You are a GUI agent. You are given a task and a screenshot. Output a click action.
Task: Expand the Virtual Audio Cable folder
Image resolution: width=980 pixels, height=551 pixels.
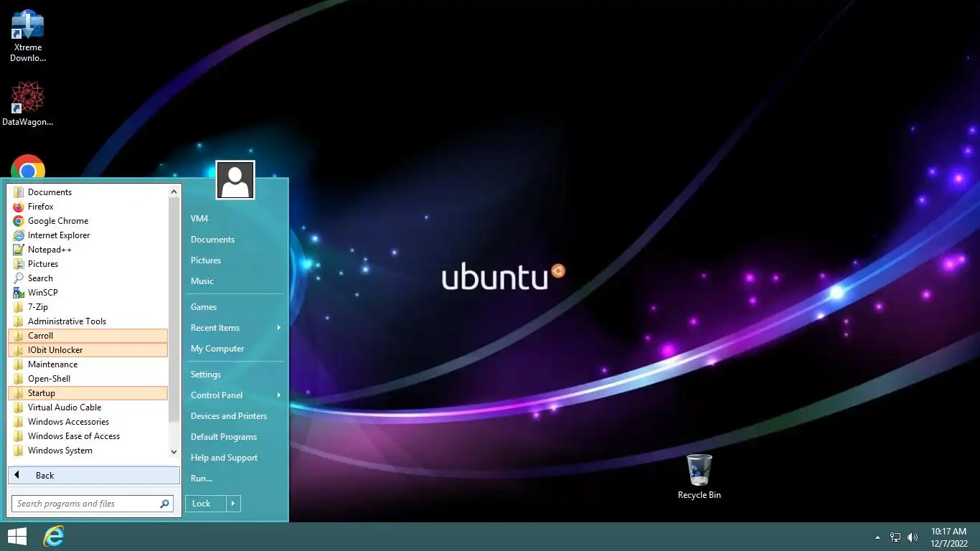click(88, 408)
